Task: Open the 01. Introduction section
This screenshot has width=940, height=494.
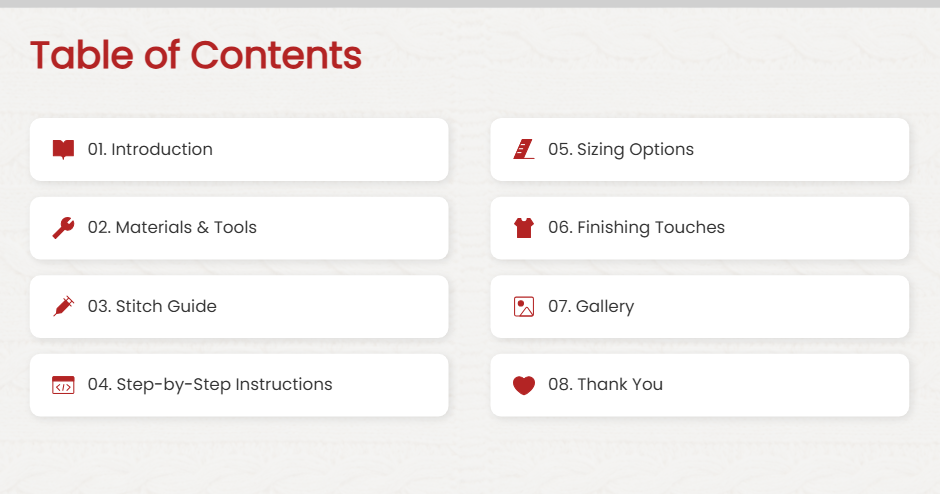Action: pos(150,149)
